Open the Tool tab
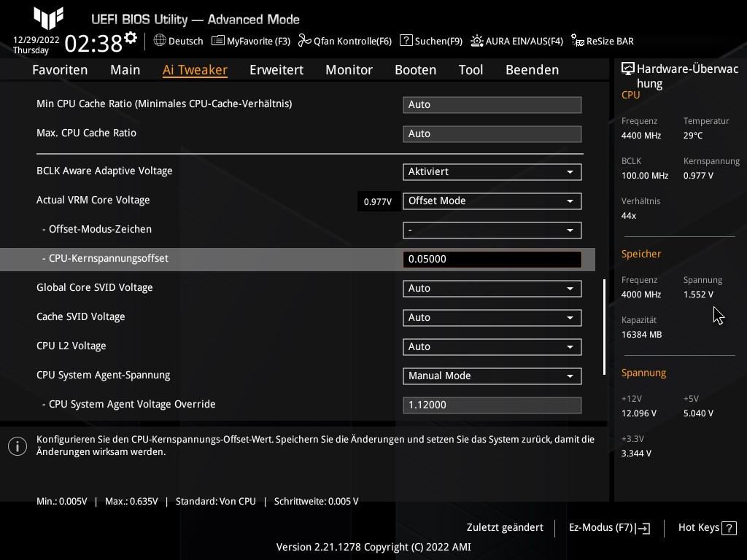 point(471,70)
